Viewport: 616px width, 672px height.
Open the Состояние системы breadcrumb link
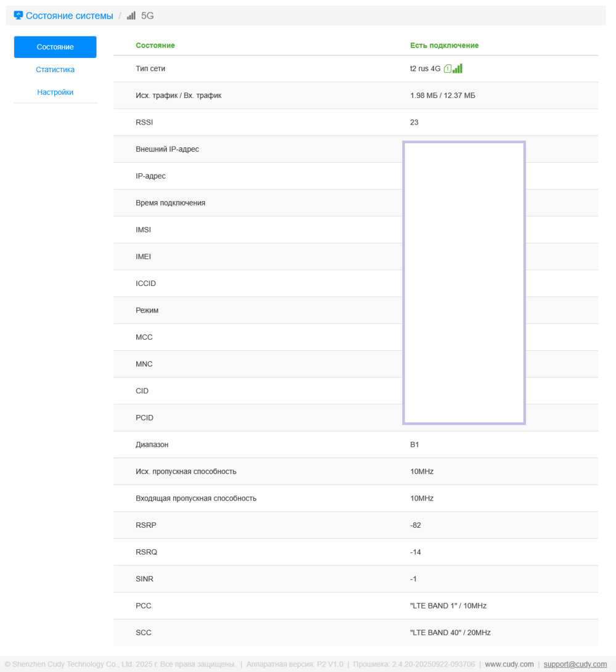[69, 16]
